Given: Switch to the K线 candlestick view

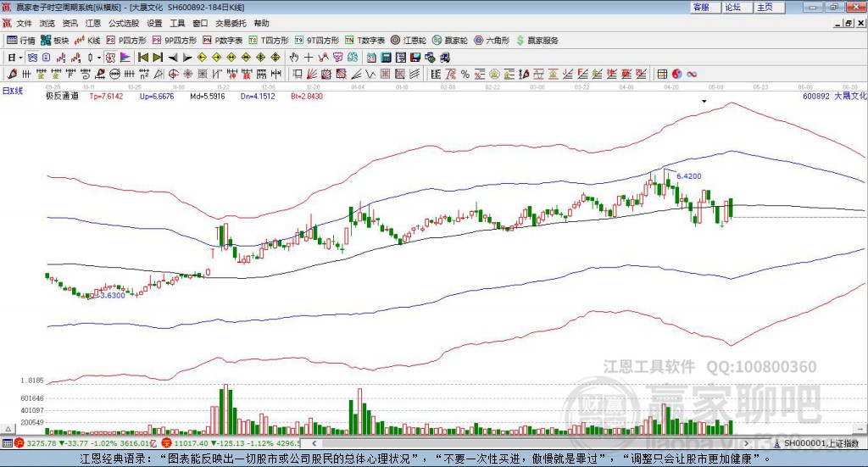Looking at the screenshot, I should pos(87,41).
